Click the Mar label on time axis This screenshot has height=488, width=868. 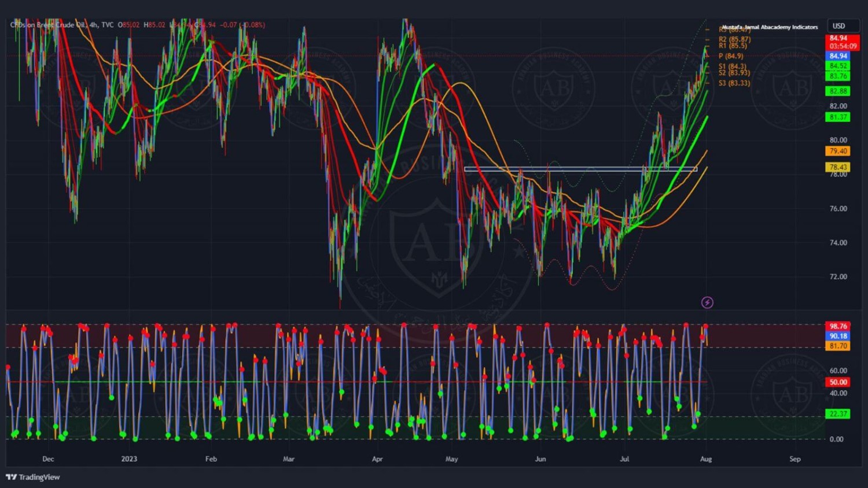point(289,459)
